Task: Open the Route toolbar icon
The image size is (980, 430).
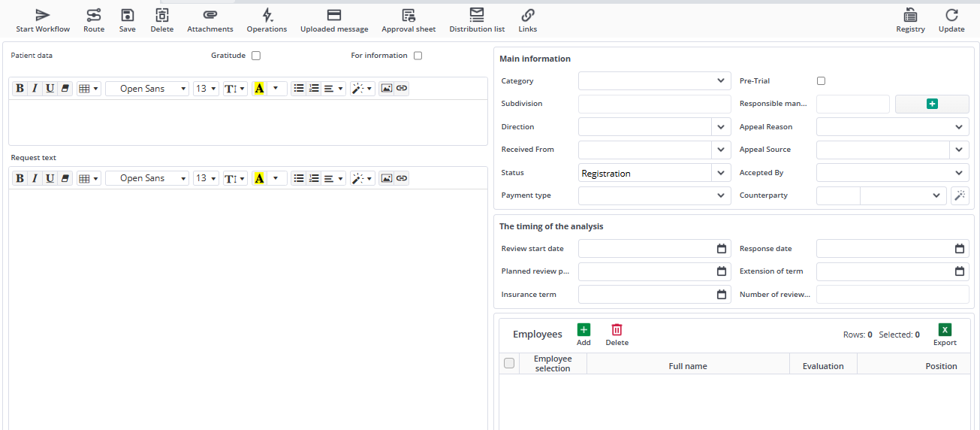Action: [x=94, y=15]
